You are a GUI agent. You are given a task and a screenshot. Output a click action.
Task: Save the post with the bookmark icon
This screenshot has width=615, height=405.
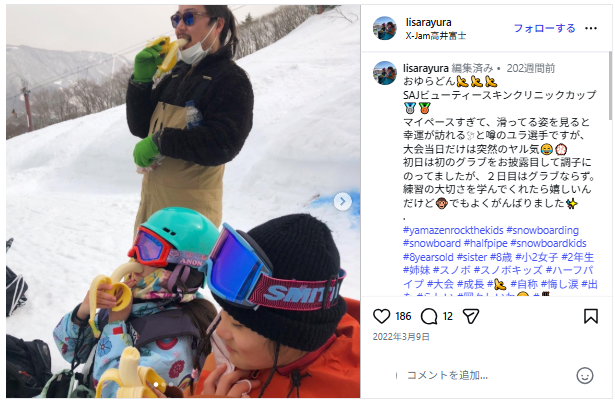click(591, 316)
